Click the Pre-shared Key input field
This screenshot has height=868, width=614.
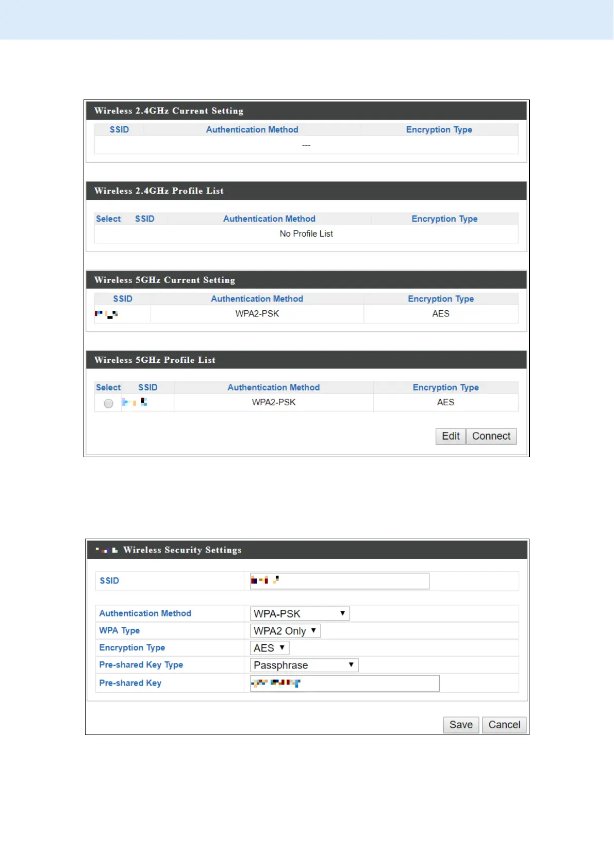[x=344, y=683]
